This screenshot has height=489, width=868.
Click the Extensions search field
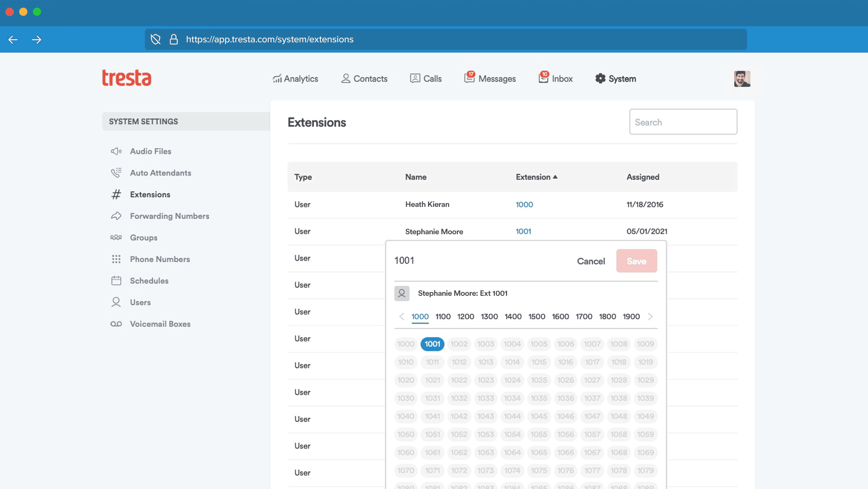pyautogui.click(x=683, y=122)
